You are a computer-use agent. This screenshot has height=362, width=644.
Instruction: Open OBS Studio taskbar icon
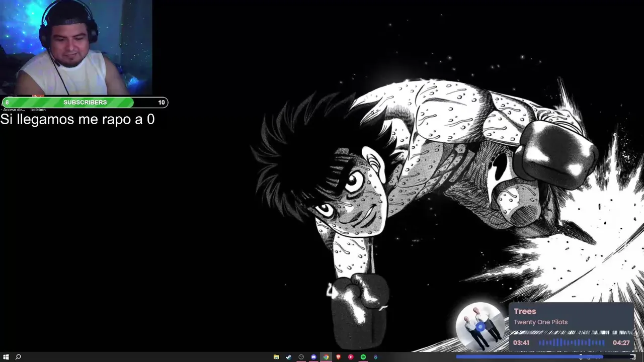pos(301,357)
